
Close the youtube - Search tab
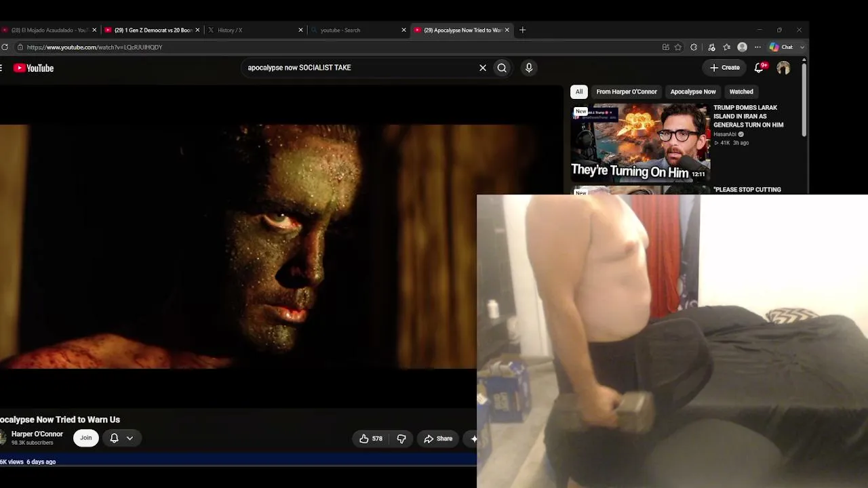403,30
